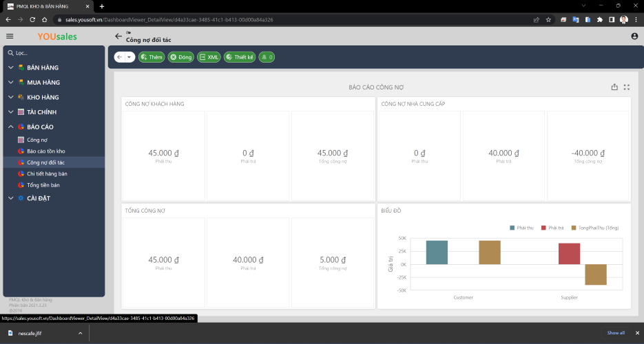Click the YOUsales logo

point(57,36)
